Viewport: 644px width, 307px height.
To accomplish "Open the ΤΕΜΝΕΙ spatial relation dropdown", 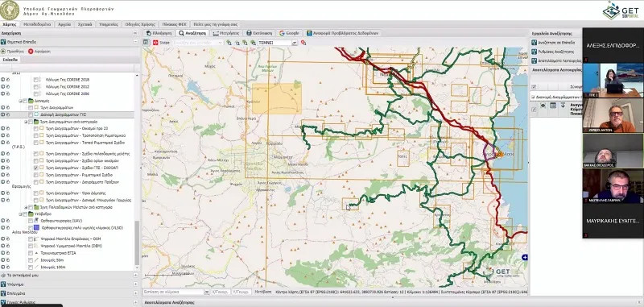I will 295,43.
